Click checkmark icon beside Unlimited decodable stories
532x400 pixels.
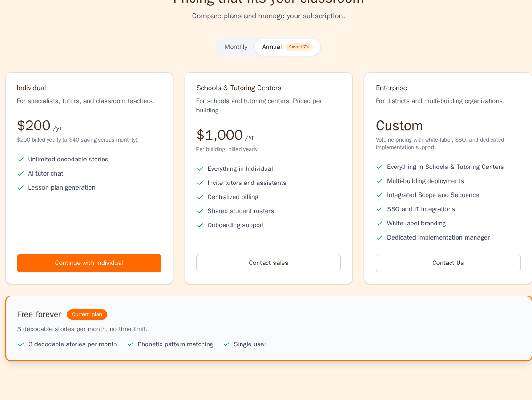tap(21, 160)
